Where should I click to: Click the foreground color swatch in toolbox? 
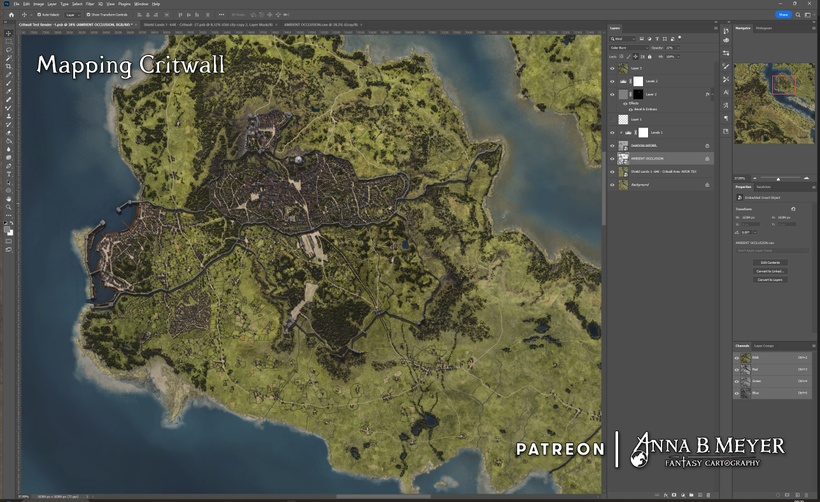pyautogui.click(x=7, y=230)
